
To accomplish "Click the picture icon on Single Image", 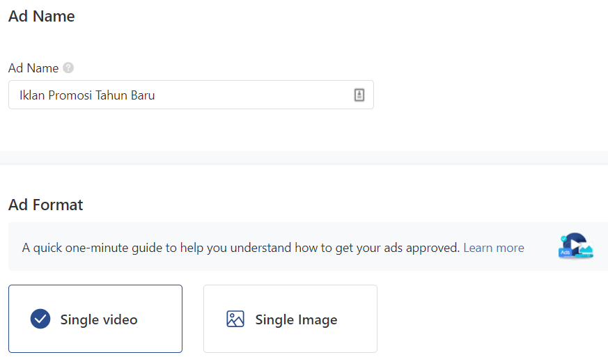I will 235,319.
